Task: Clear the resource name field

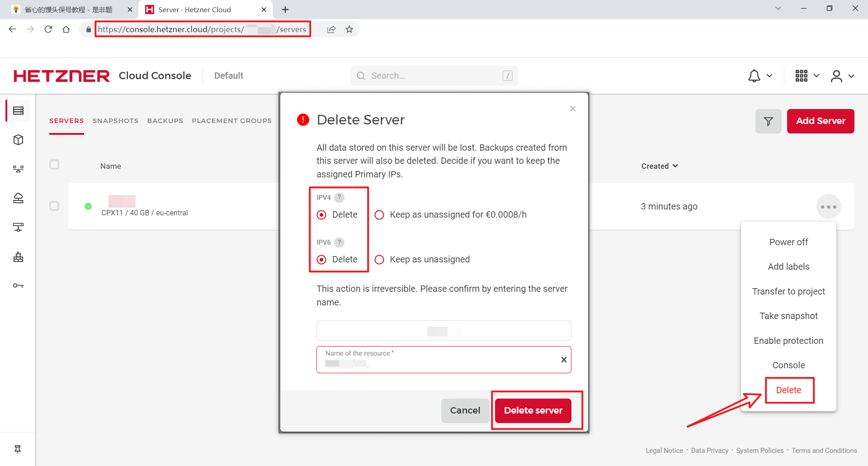Action: click(564, 360)
